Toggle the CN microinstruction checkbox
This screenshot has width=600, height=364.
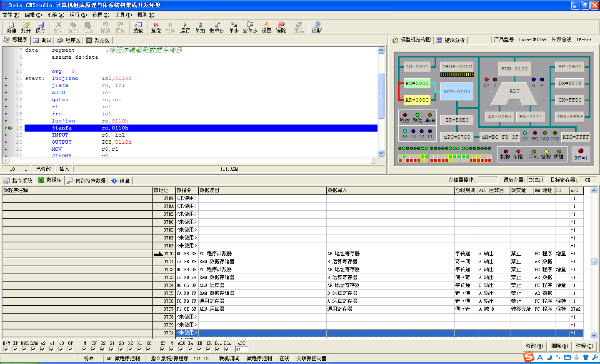click(x=93, y=349)
